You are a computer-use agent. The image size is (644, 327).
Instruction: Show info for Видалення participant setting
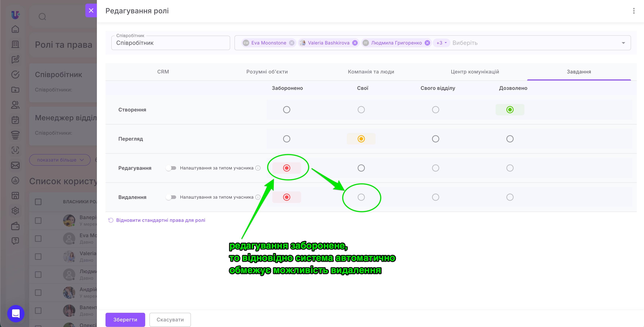[258, 197]
